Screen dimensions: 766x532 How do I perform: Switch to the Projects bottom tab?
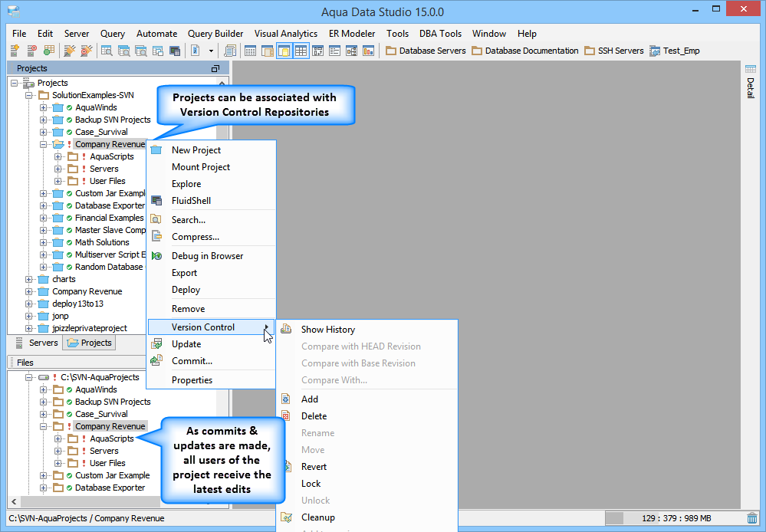click(90, 343)
